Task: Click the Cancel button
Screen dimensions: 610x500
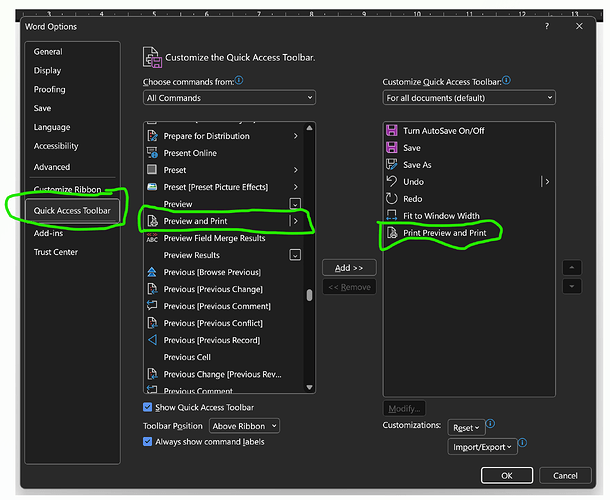Action: 565,475
